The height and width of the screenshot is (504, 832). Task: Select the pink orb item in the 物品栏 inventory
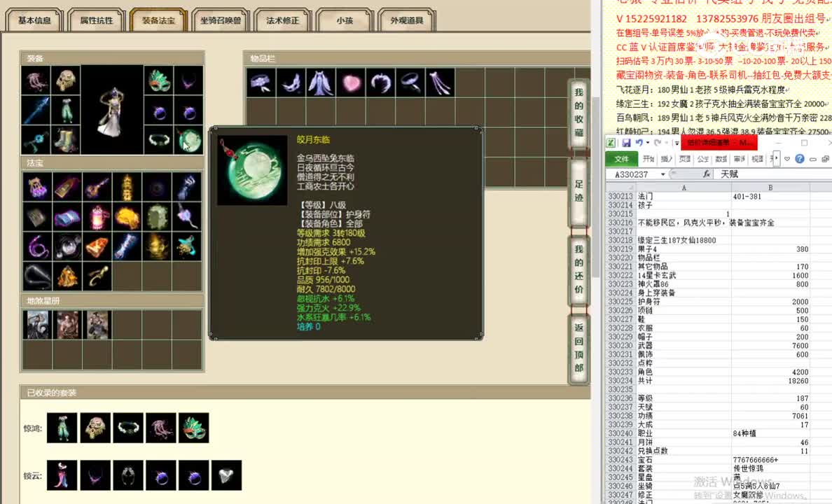click(x=352, y=83)
